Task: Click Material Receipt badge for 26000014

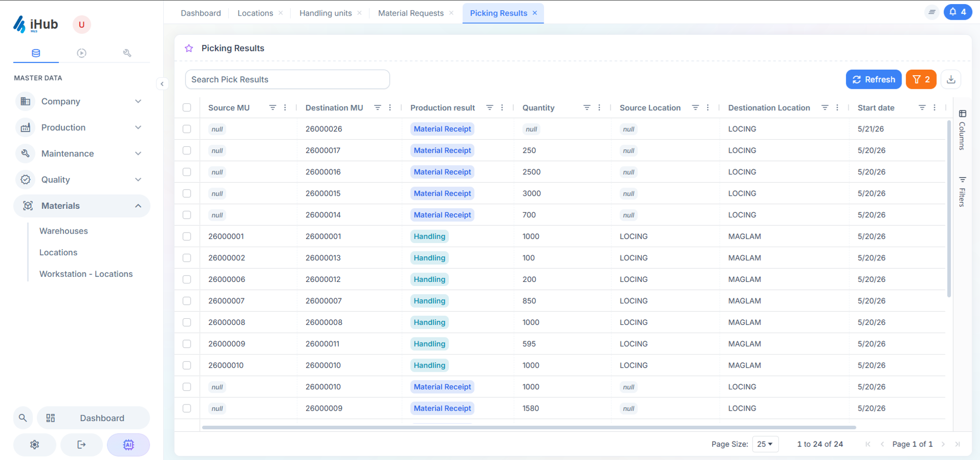Action: point(442,215)
